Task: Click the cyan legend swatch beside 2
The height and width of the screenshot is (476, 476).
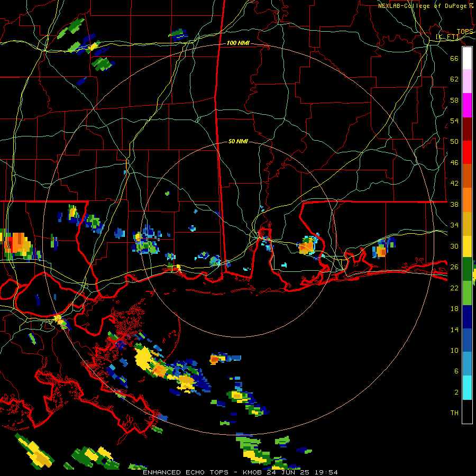Action: tap(467, 388)
